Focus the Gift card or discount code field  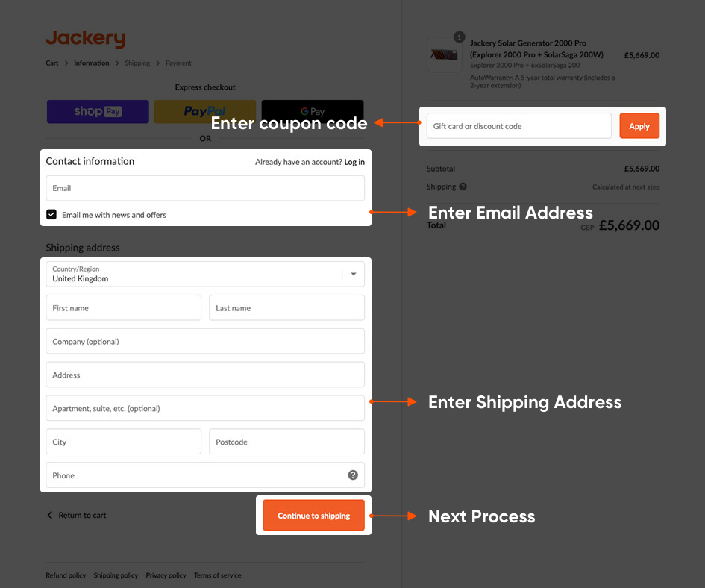click(518, 126)
